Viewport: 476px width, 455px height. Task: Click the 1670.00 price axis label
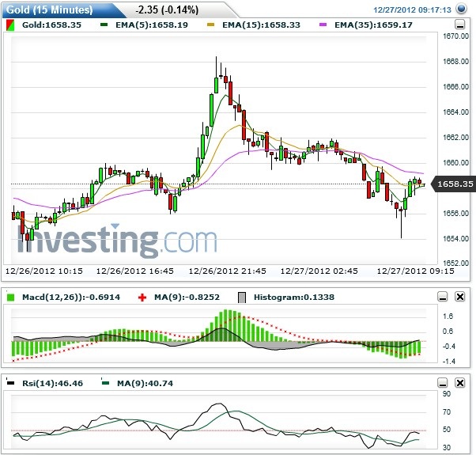[455, 36]
